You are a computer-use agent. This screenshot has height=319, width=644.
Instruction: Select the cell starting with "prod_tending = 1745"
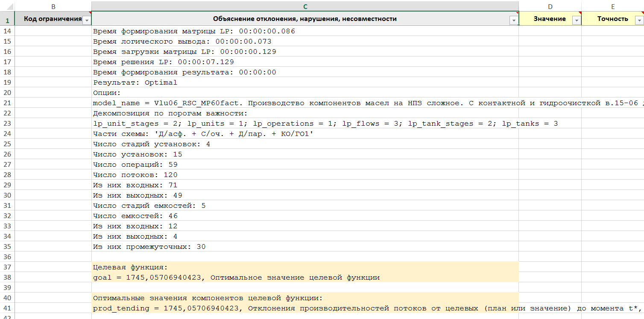pyautogui.click(x=299, y=308)
